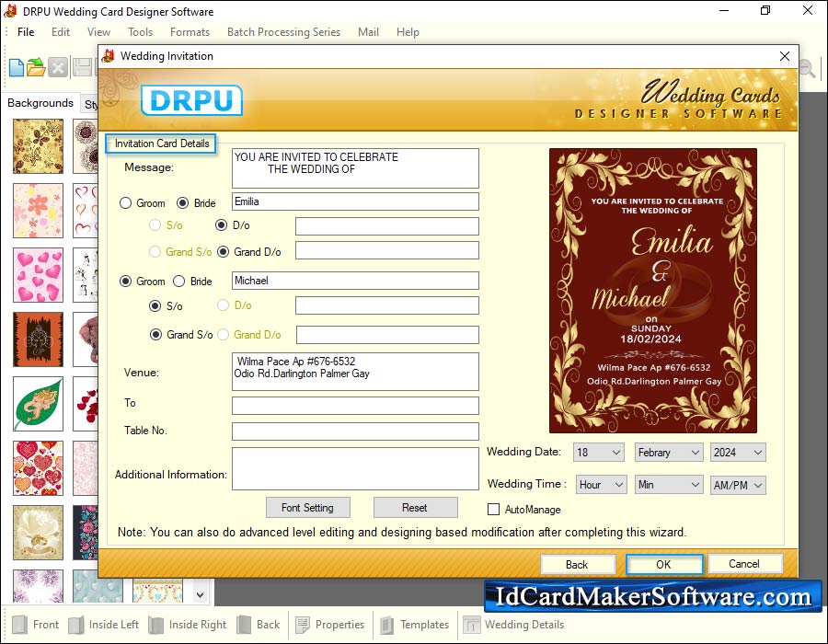Viewport: 828px width, 644px height.
Task: Click the Save floppy disk toolbar icon
Action: [x=82, y=67]
